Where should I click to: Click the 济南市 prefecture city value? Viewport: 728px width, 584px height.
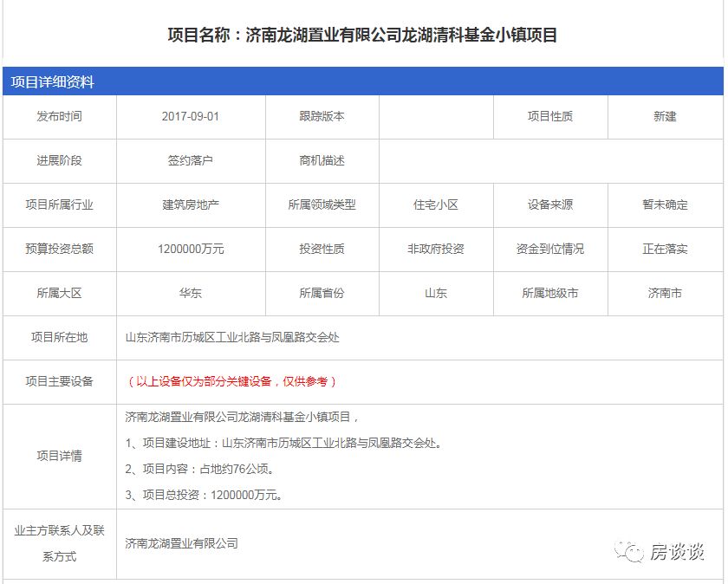tap(665, 293)
